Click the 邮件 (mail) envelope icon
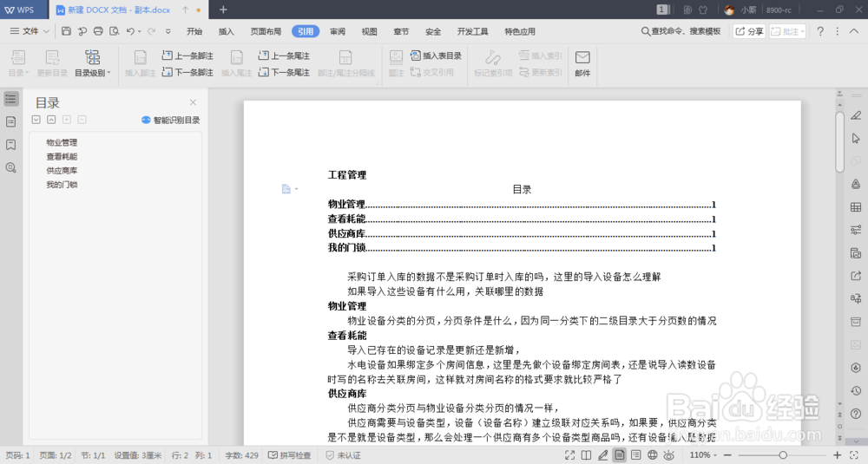Image resolution: width=868 pixels, height=464 pixels. (582, 57)
